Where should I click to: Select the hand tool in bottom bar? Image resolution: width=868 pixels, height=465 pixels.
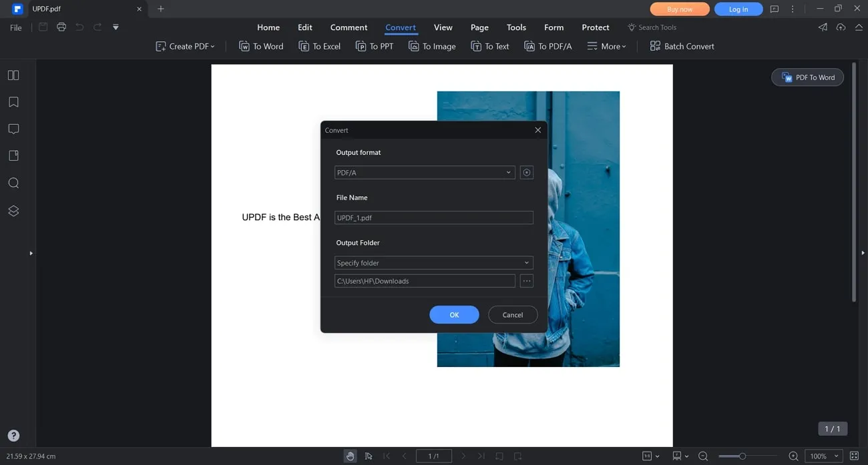pyautogui.click(x=350, y=456)
